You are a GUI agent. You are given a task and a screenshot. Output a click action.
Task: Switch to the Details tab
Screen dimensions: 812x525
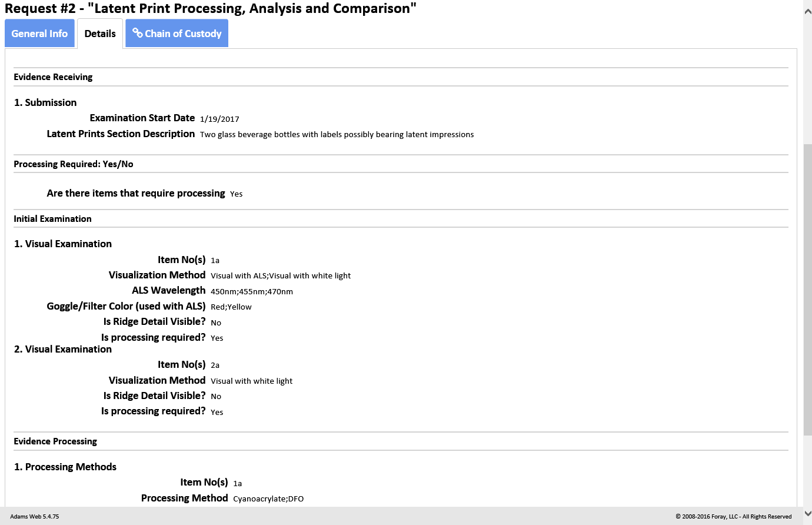click(100, 34)
